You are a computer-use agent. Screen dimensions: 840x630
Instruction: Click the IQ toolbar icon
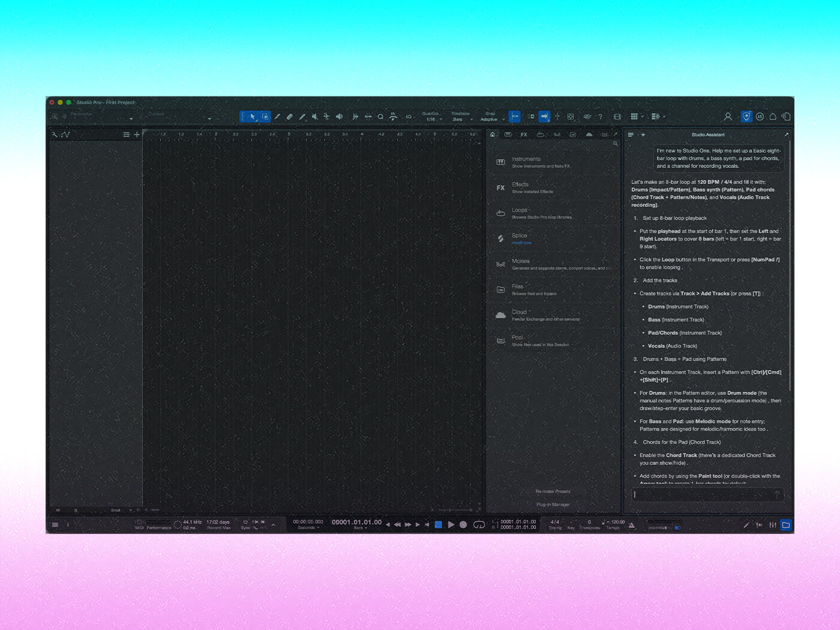pos(409,116)
